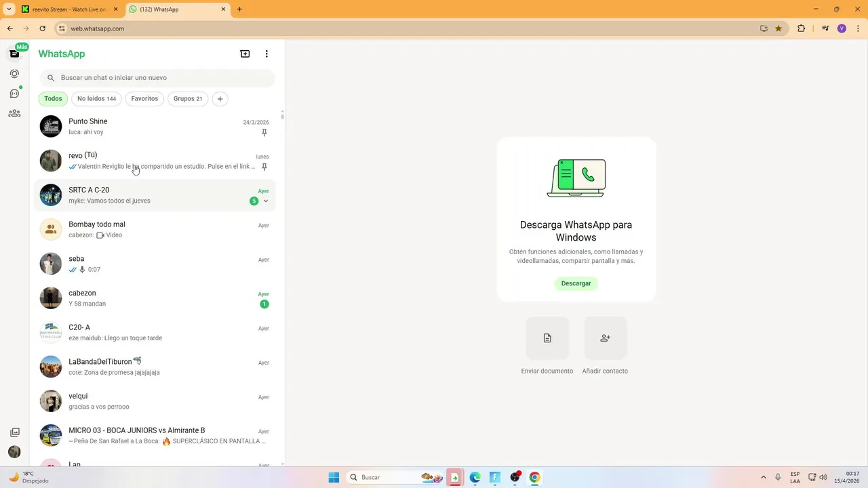Add a new list with the plus chip
The image size is (868, 488).
(220, 99)
